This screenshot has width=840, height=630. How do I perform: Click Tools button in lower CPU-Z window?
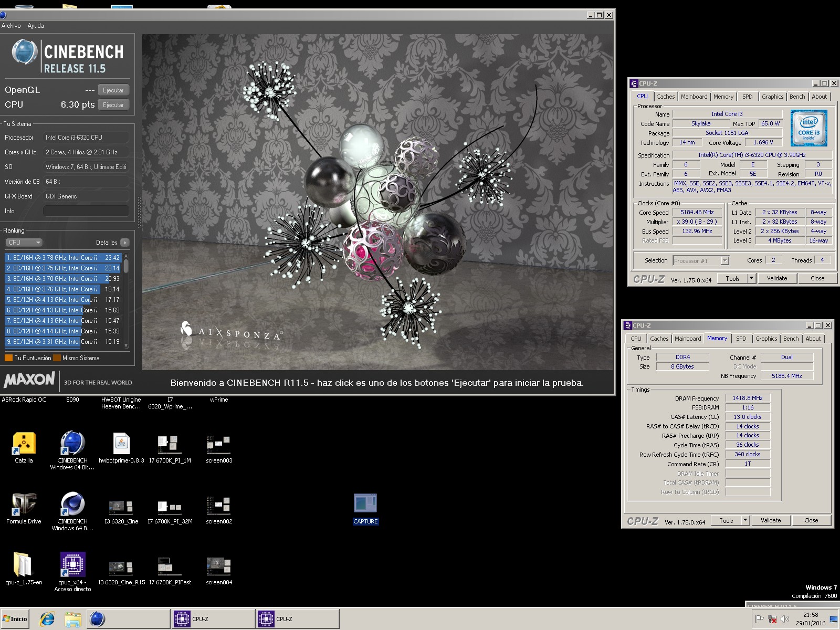[726, 521]
